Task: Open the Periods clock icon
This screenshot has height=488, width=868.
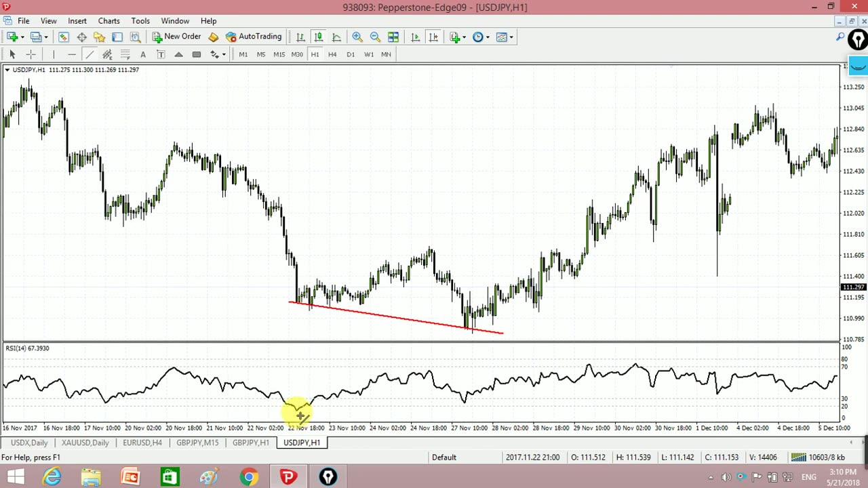Action: pos(477,37)
